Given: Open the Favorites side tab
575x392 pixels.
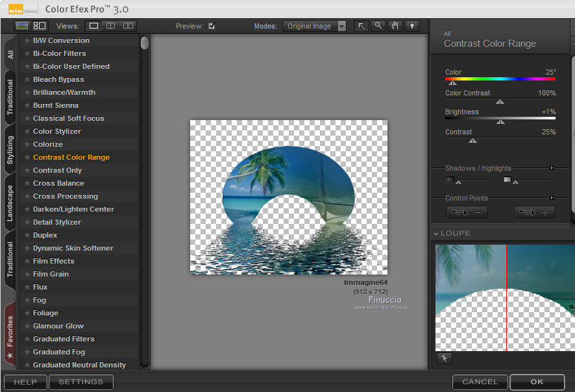Looking at the screenshot, I should [x=10, y=337].
